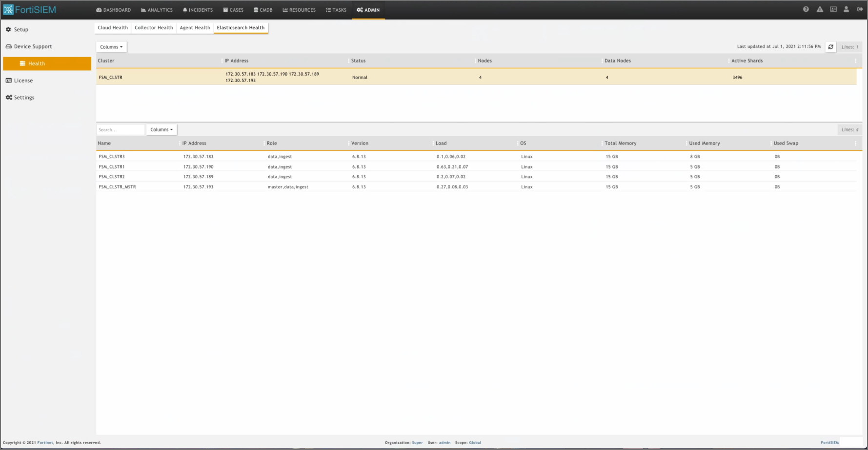Click load value 0.63,0.21,0.07
This screenshot has width=868, height=450.
click(x=452, y=167)
